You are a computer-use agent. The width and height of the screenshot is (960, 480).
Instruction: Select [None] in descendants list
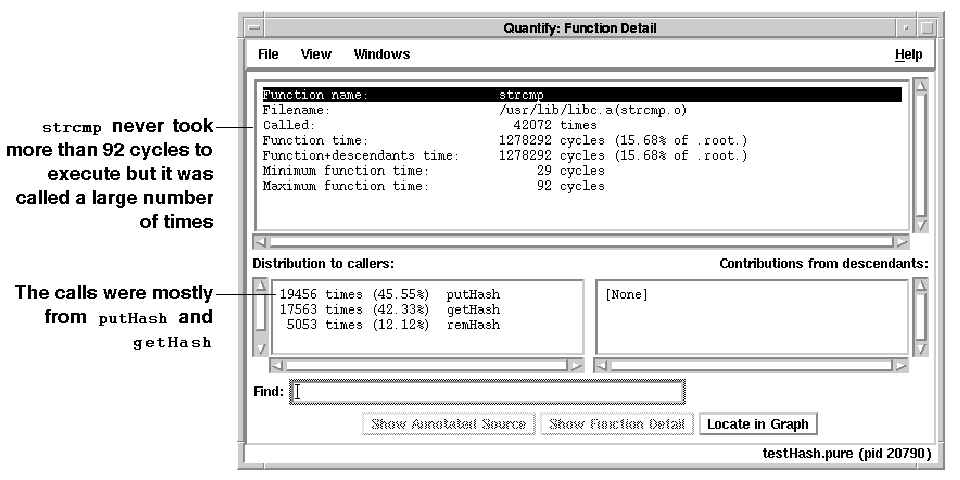click(x=626, y=294)
